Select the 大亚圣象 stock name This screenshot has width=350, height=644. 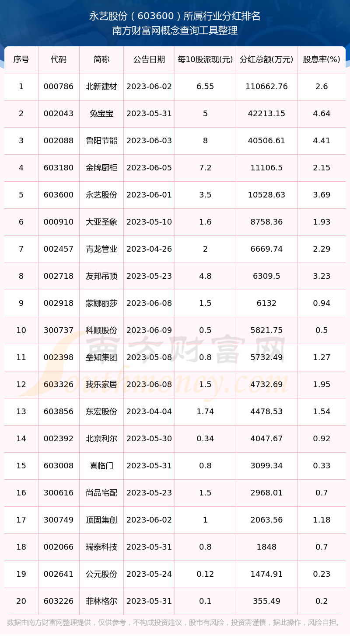click(101, 222)
